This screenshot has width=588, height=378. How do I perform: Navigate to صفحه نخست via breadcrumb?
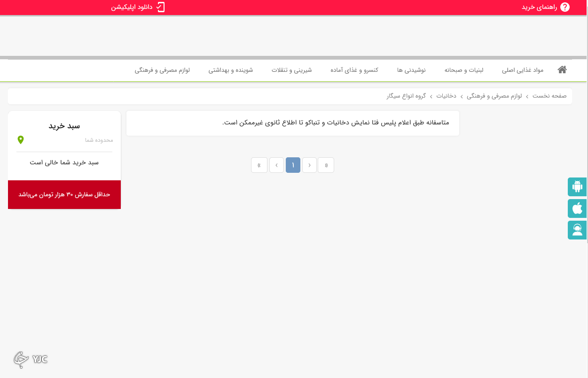549,96
